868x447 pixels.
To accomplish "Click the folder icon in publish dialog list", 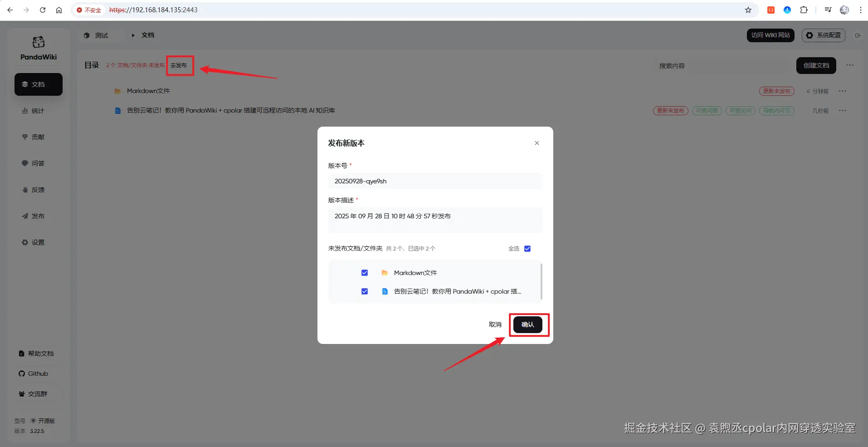I will coord(385,273).
